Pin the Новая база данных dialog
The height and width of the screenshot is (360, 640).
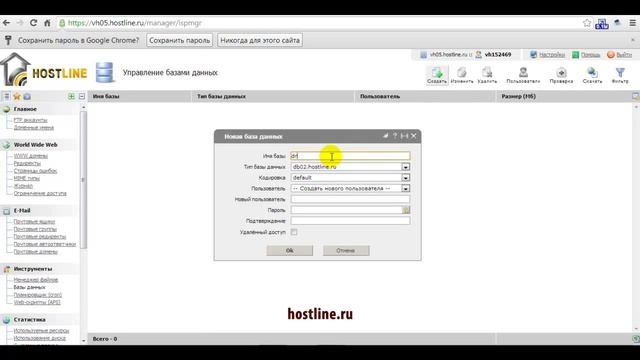coord(385,136)
